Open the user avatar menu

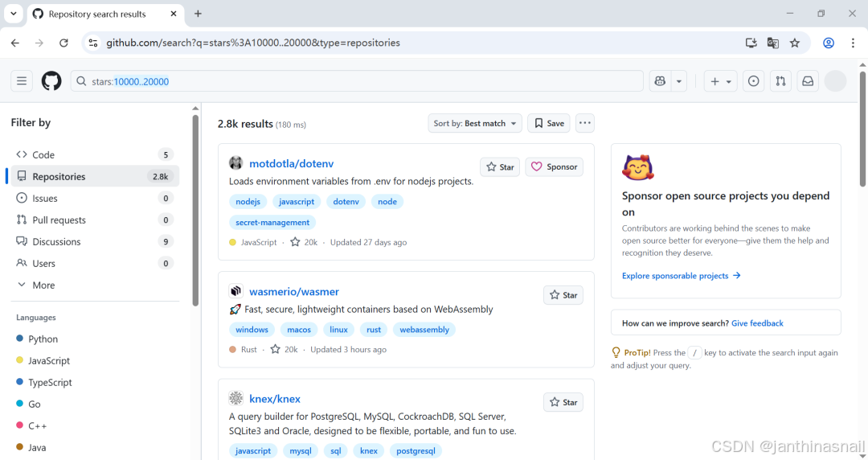835,81
